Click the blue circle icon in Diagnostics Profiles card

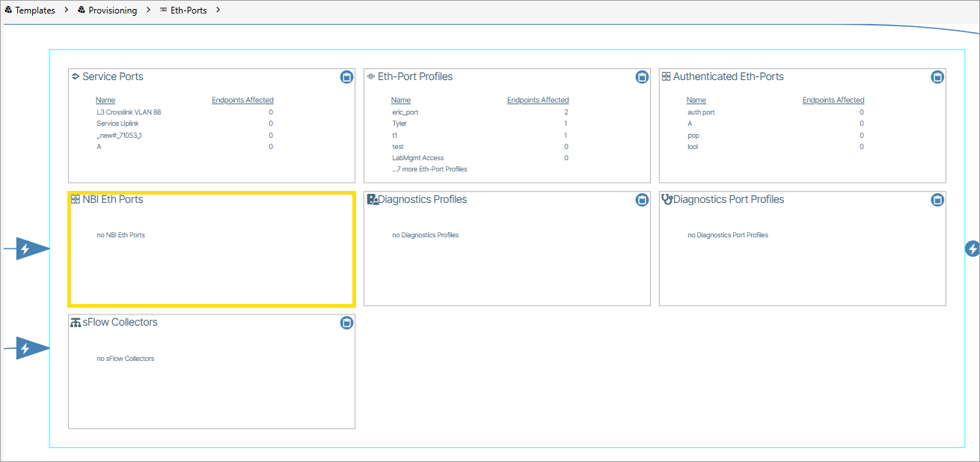[x=642, y=200]
